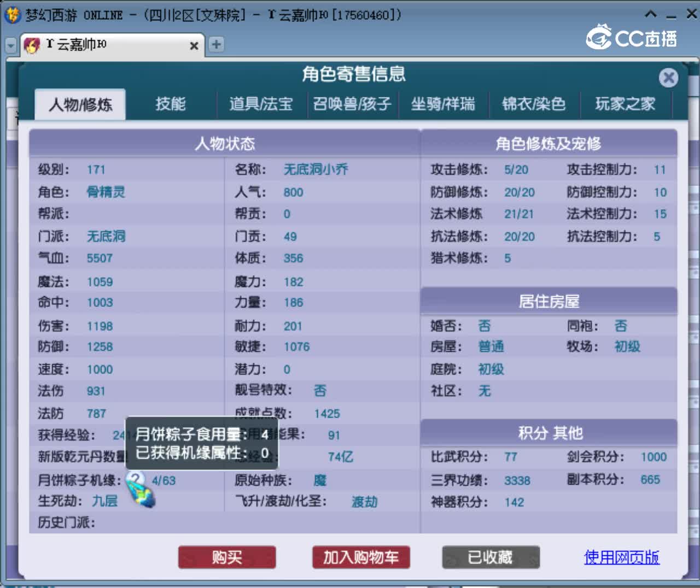This screenshot has width=700, height=588.
Task: Click the 门贡 value 49
Action: tap(290, 237)
